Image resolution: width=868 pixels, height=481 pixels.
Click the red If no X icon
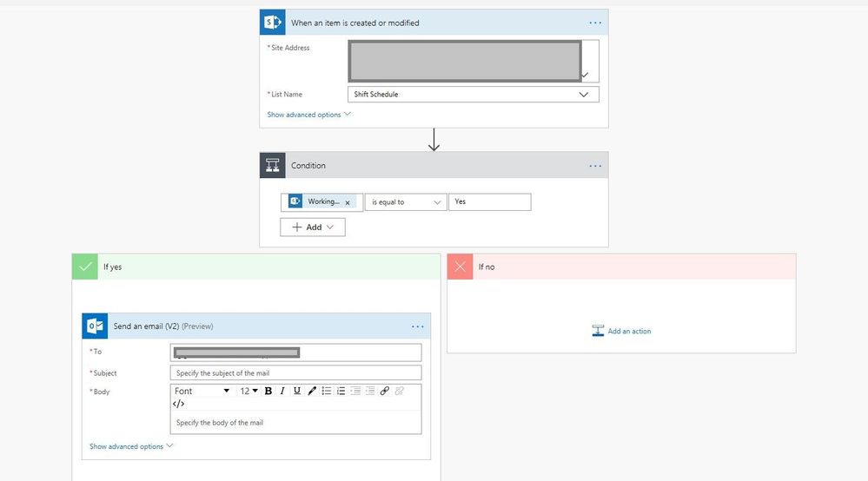(460, 267)
